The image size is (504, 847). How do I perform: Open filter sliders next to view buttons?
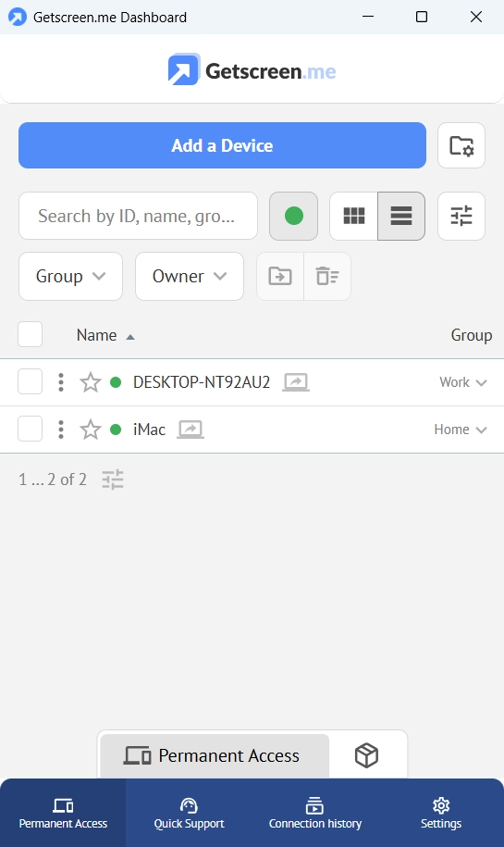pos(461,216)
